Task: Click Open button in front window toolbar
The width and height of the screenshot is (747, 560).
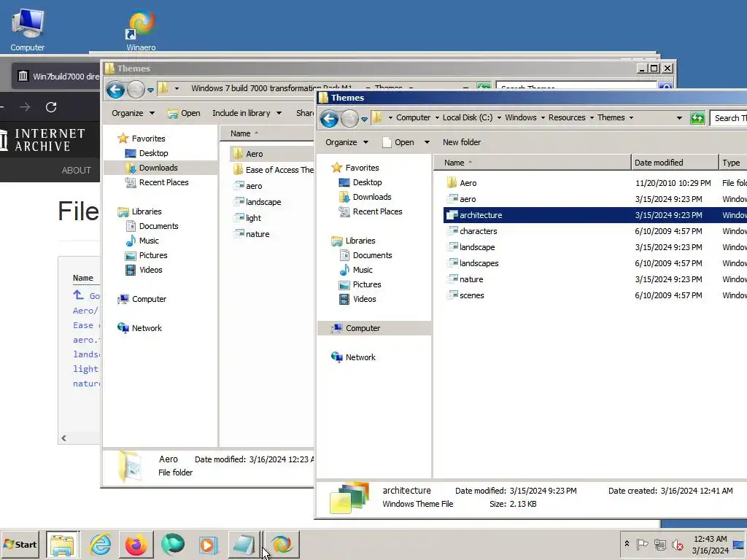Action: point(398,142)
